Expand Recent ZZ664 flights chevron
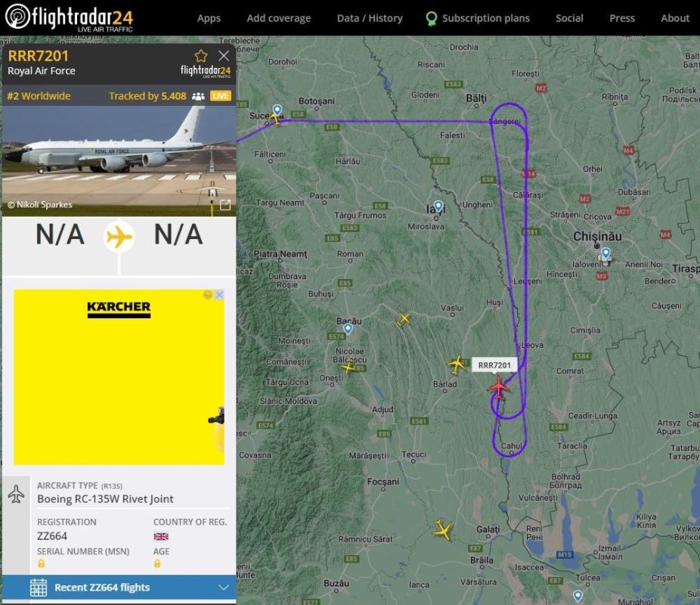This screenshot has width=700, height=605. pos(223,588)
